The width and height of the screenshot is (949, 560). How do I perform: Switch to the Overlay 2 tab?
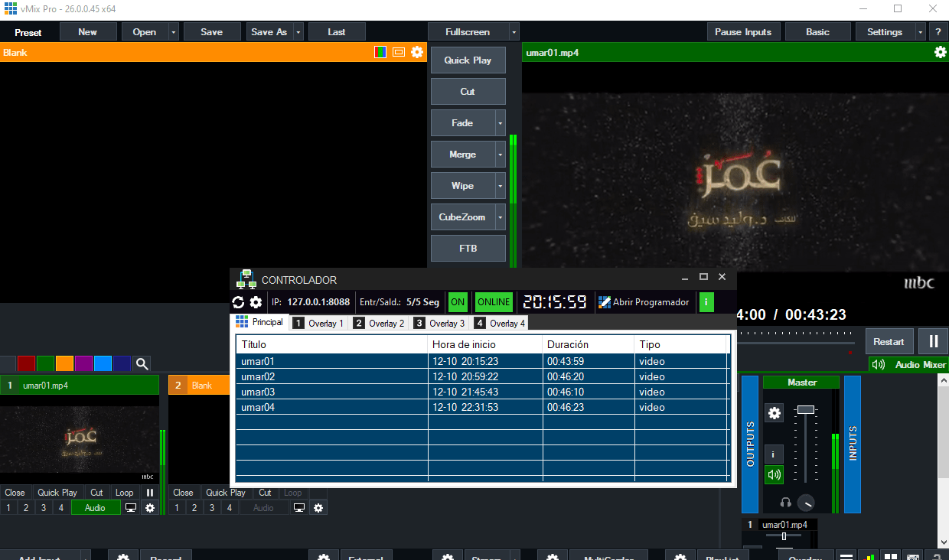[x=380, y=323]
